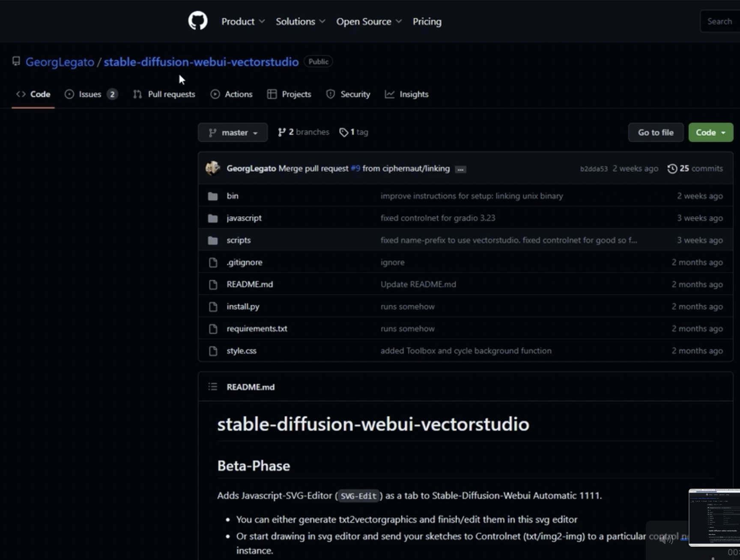Open the Projects tab

(289, 94)
